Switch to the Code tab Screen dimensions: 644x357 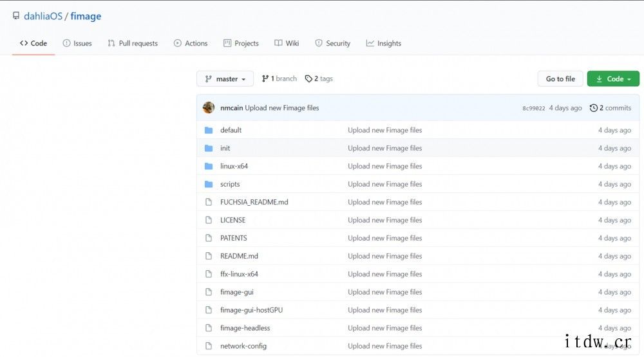(33, 43)
